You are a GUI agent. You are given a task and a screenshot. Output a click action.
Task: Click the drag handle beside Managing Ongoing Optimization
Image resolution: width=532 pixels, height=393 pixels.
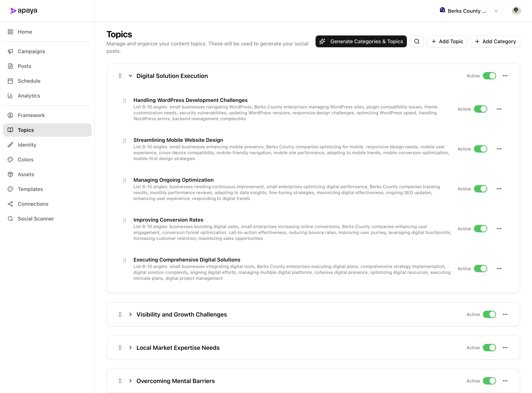point(125,181)
